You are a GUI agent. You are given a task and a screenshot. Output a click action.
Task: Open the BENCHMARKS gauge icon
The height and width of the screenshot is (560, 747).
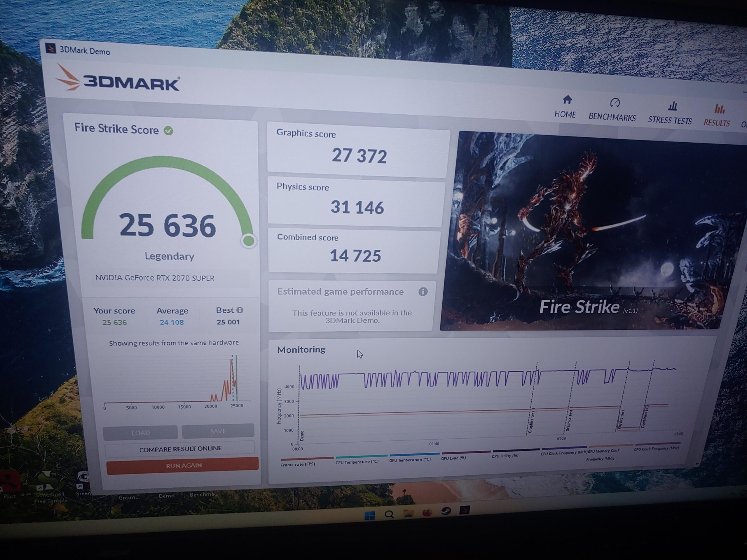coord(615,103)
